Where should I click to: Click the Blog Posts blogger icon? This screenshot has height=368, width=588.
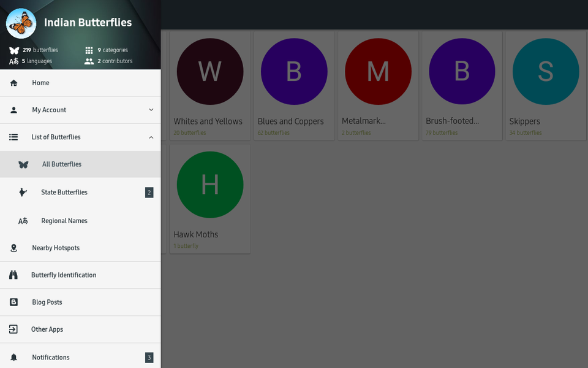point(13,302)
